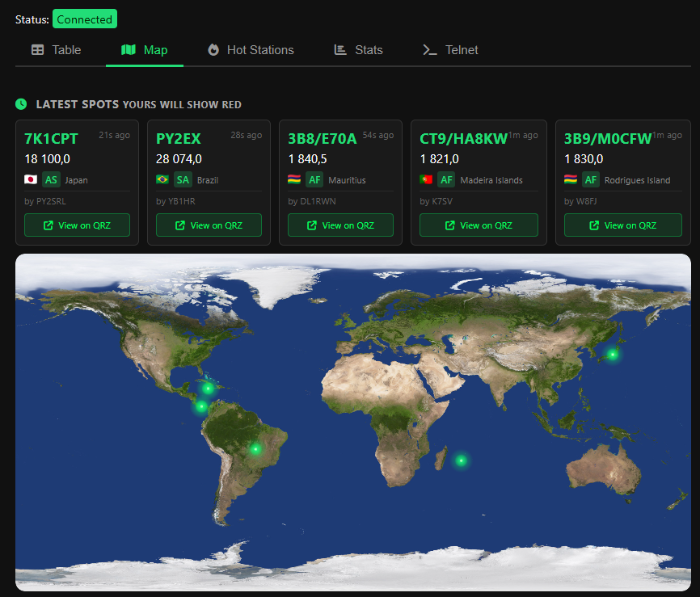Open View on QRZ for 7K1CPT

click(x=77, y=225)
